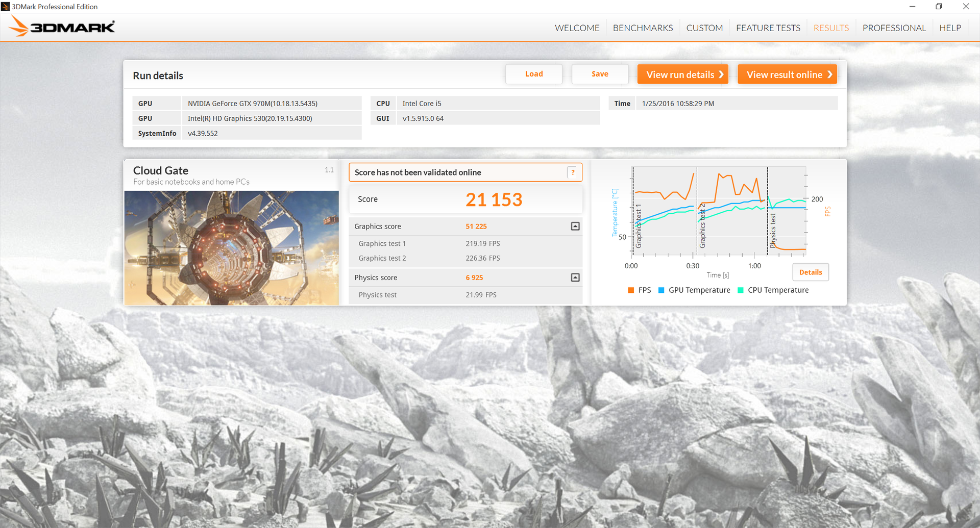
Task: Collapse the Graphics score section
Action: coord(575,226)
